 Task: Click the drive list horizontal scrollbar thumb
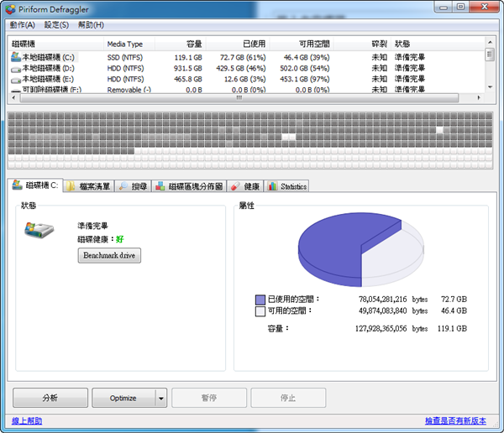click(x=239, y=98)
